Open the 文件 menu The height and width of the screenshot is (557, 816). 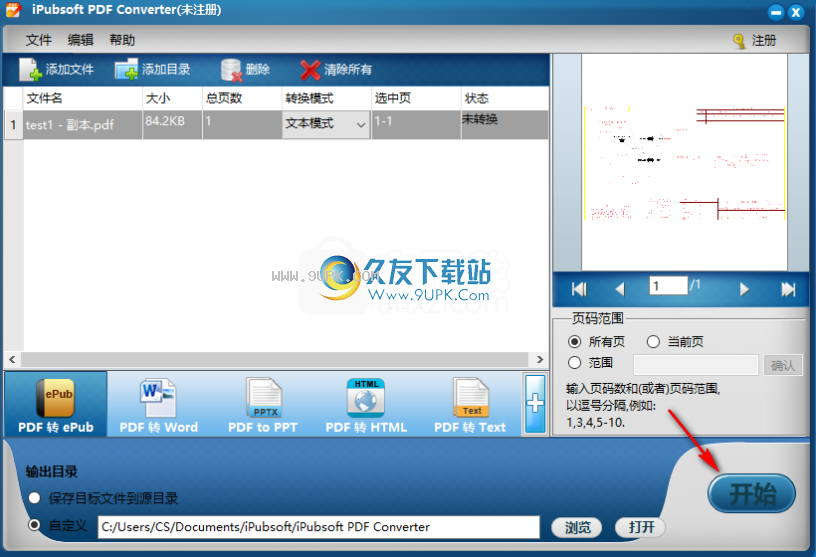(x=39, y=40)
